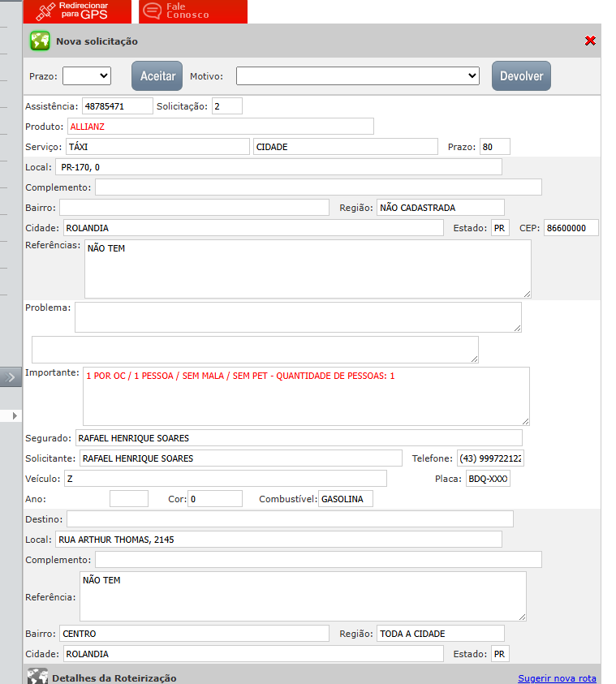Click the Produto field showing ALLIANZ
This screenshot has height=684, width=616.
coord(220,127)
